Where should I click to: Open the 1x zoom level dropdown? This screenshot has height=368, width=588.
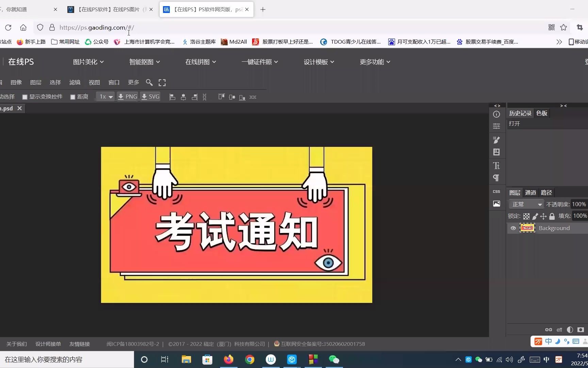(x=105, y=96)
